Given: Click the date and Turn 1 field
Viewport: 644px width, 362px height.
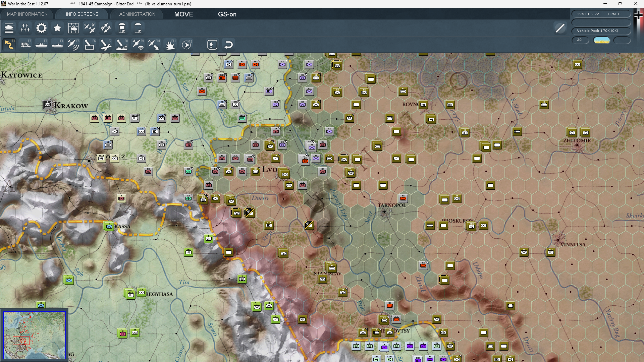Looking at the screenshot, I should coord(601,14).
